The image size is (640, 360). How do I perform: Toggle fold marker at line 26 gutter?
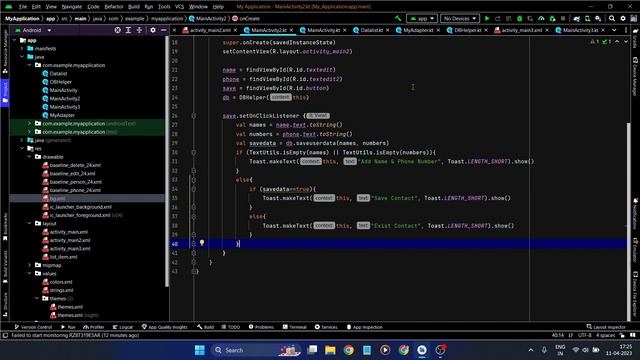click(193, 116)
